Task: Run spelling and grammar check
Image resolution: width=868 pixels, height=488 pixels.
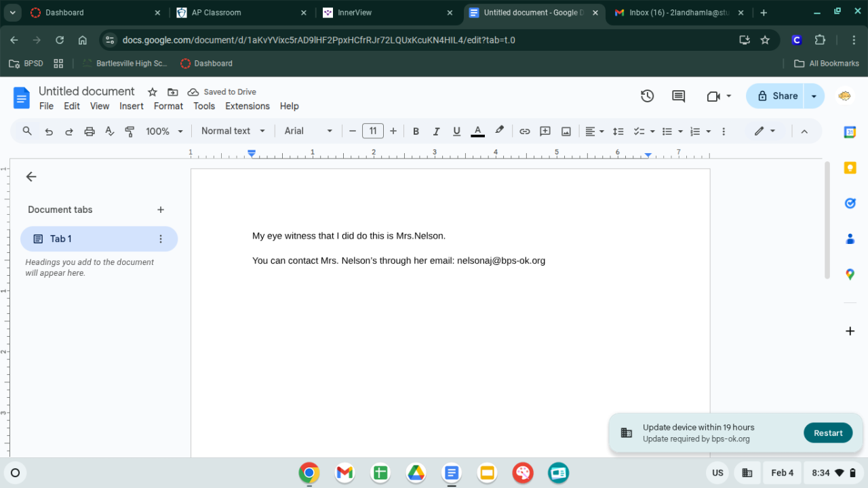Action: [x=110, y=131]
